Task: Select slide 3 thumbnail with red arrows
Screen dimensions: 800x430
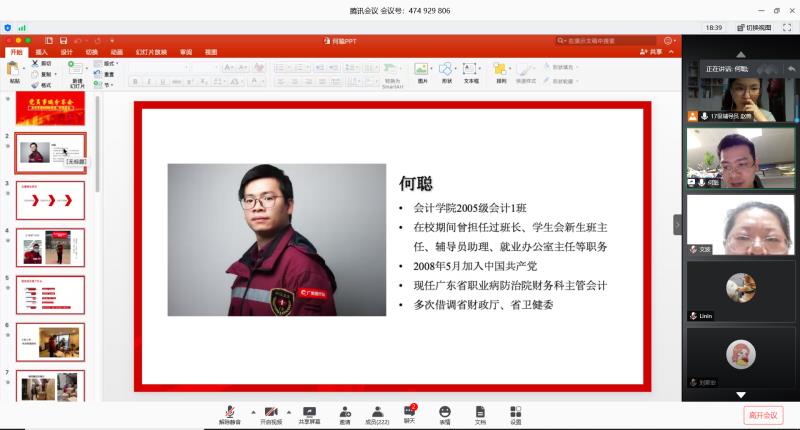Action: 51,200
